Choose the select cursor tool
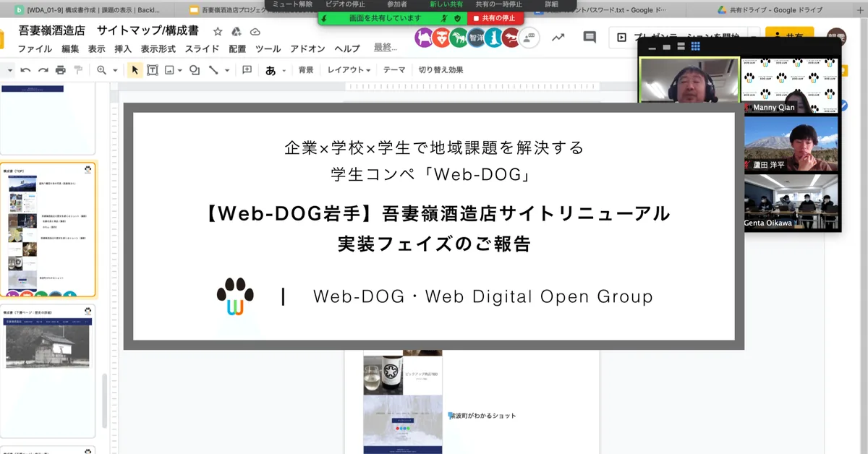 (x=135, y=70)
